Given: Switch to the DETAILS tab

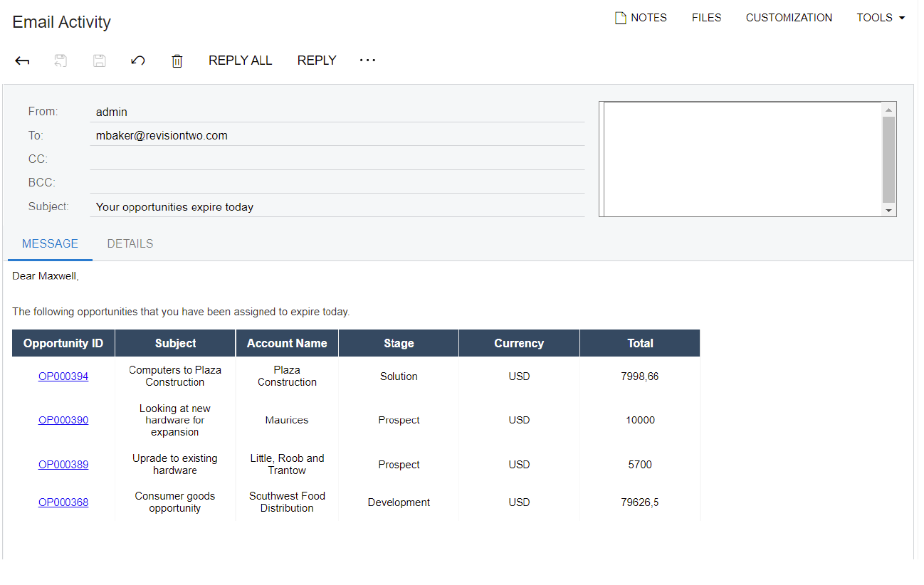Looking at the screenshot, I should 130,244.
